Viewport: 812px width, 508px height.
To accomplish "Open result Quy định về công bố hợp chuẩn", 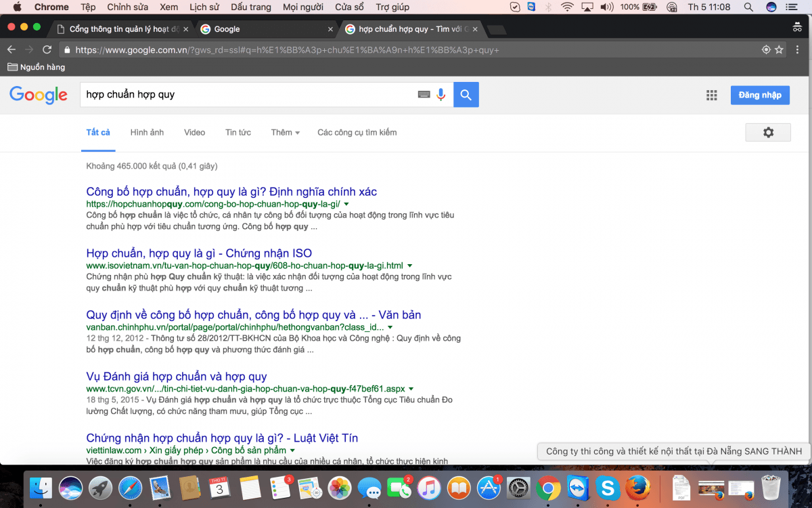I will click(254, 315).
